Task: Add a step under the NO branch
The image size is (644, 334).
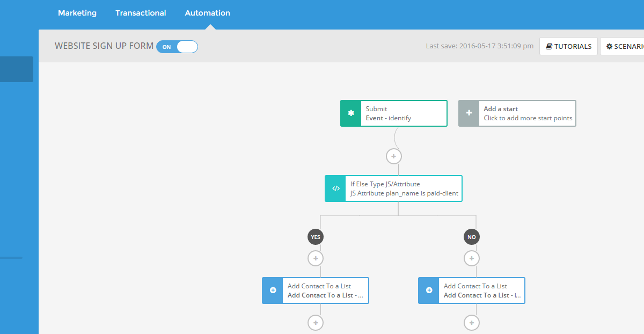Action: tap(472, 258)
